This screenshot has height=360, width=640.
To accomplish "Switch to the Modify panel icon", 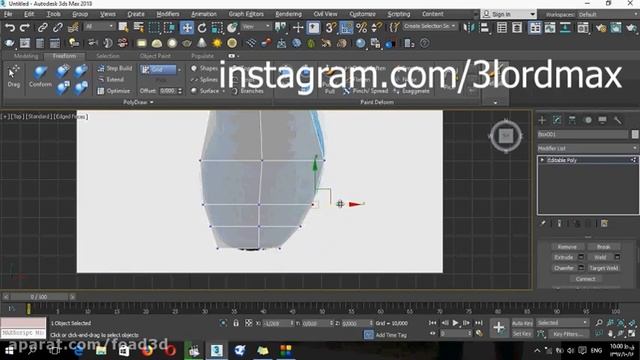I will 557,120.
